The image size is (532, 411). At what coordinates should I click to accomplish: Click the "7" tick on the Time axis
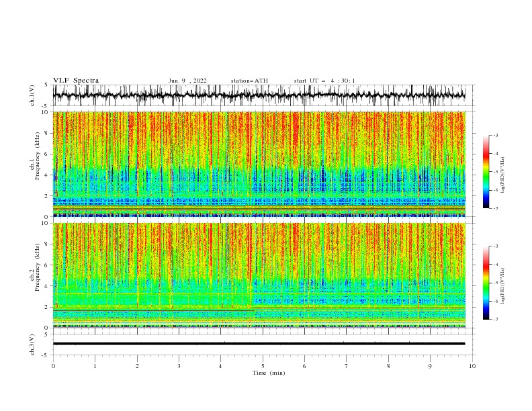tap(347, 366)
